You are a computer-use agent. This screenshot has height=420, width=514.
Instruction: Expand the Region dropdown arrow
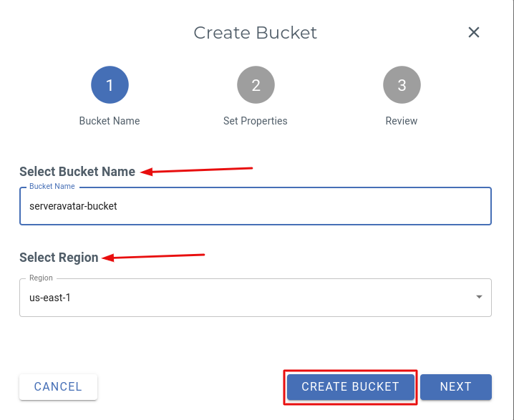click(479, 297)
